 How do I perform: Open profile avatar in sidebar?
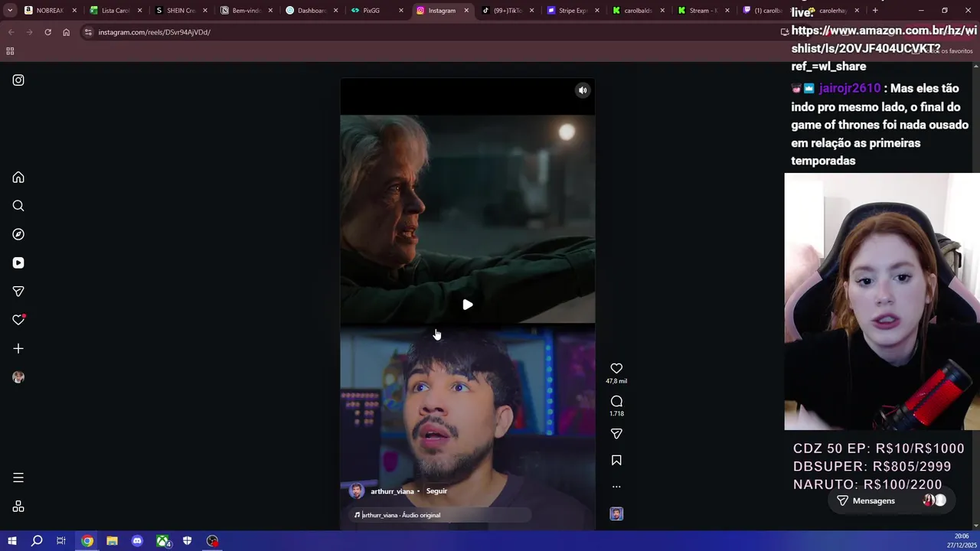18,377
